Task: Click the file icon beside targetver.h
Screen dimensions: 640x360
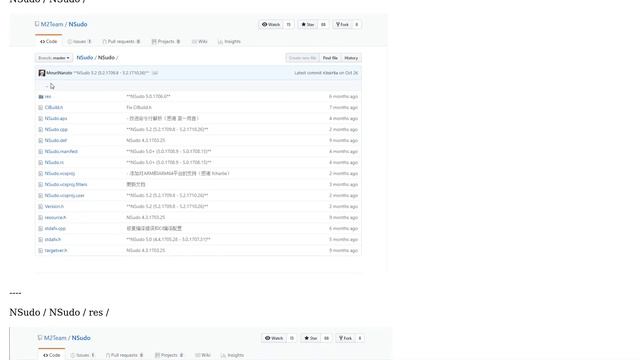Action: (41, 251)
